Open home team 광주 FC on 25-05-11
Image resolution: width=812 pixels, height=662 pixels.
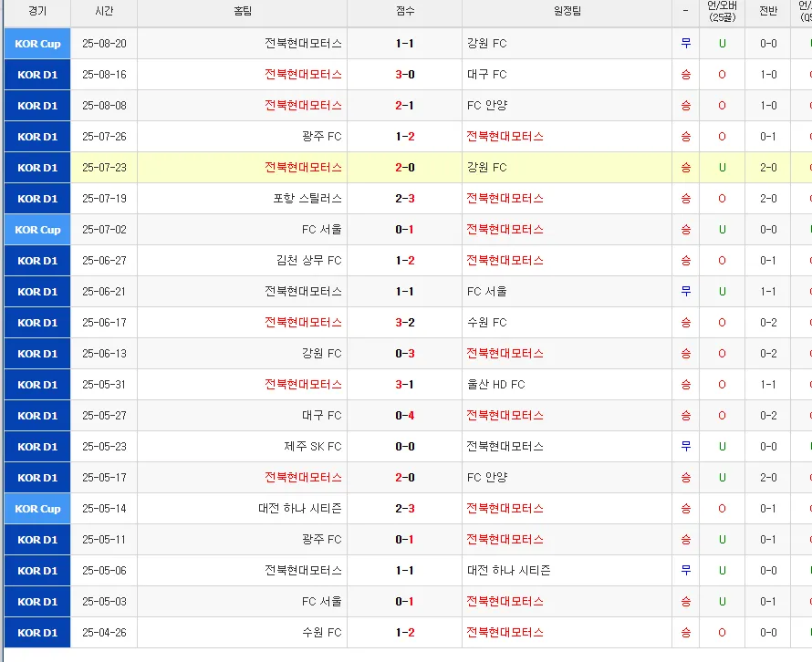321,539
